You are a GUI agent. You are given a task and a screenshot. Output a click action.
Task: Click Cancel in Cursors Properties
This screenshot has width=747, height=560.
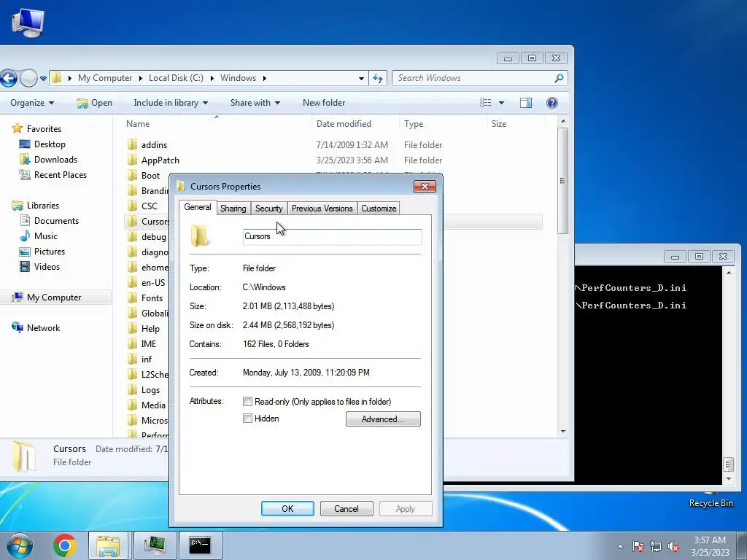(x=347, y=508)
